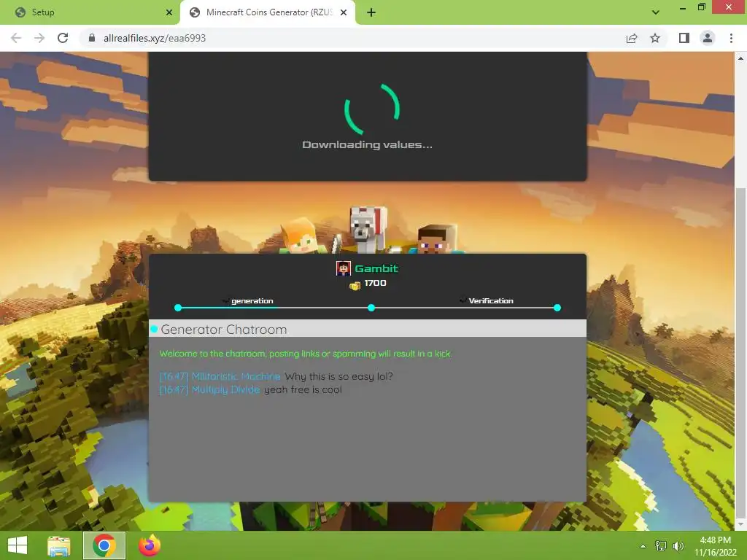Click the middle progress step dot

pyautogui.click(x=371, y=308)
